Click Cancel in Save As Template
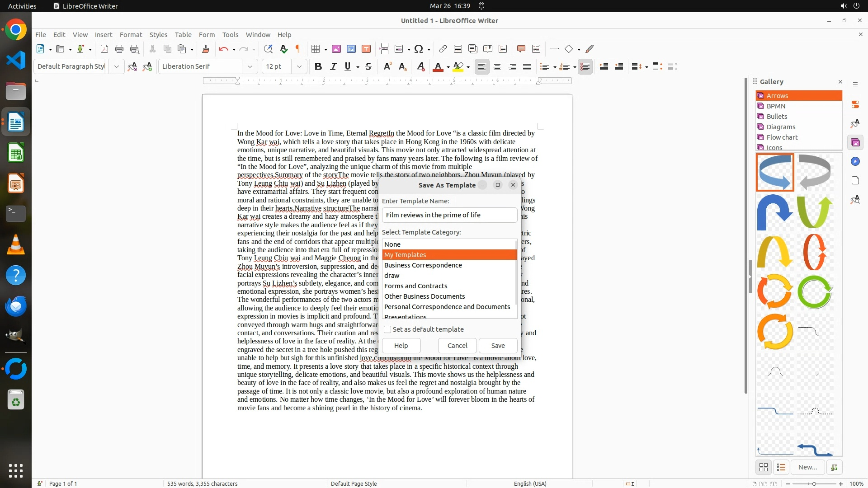 point(457,346)
